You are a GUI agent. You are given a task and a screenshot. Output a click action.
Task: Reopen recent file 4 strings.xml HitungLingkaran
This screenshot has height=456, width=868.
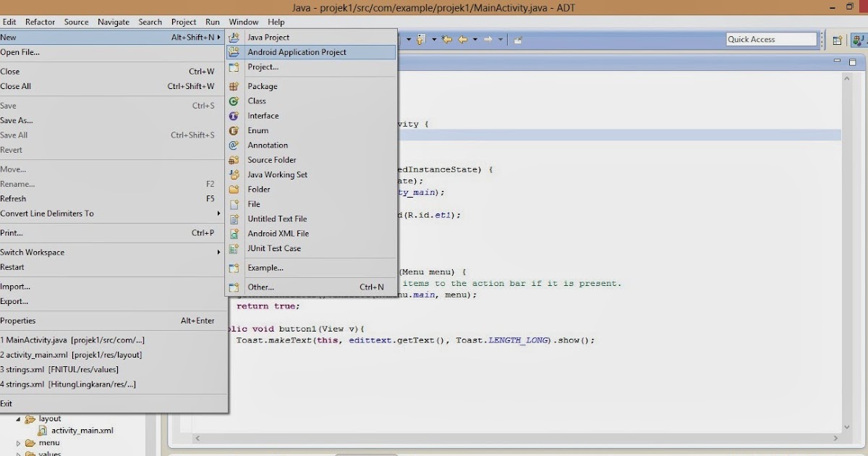114,384
